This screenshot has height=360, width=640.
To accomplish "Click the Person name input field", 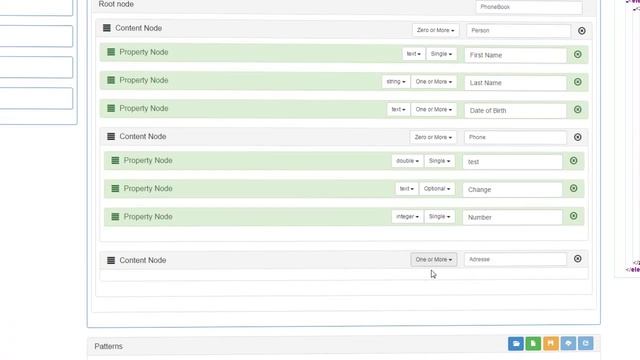I will tap(518, 31).
